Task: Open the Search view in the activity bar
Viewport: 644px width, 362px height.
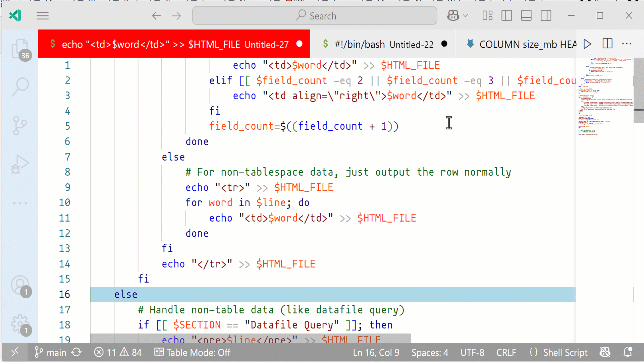Action: pos(20,86)
